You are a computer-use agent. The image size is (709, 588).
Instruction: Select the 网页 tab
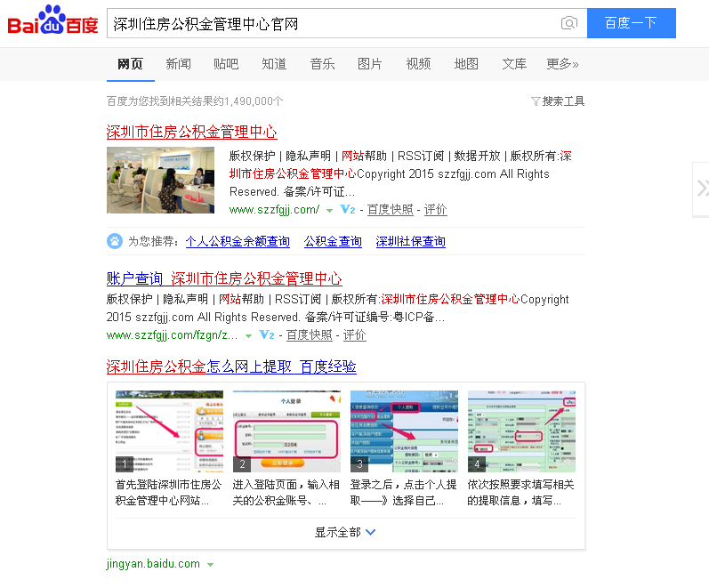(x=130, y=64)
